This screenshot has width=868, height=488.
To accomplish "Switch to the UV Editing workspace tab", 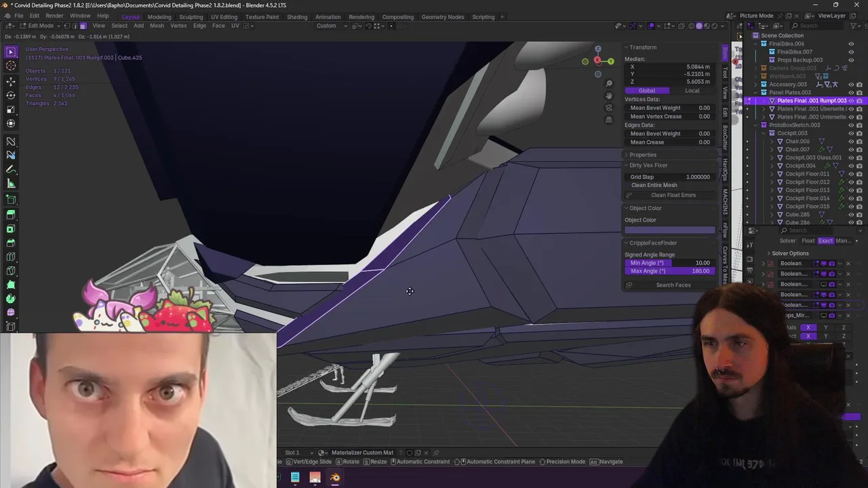I will pos(224,16).
